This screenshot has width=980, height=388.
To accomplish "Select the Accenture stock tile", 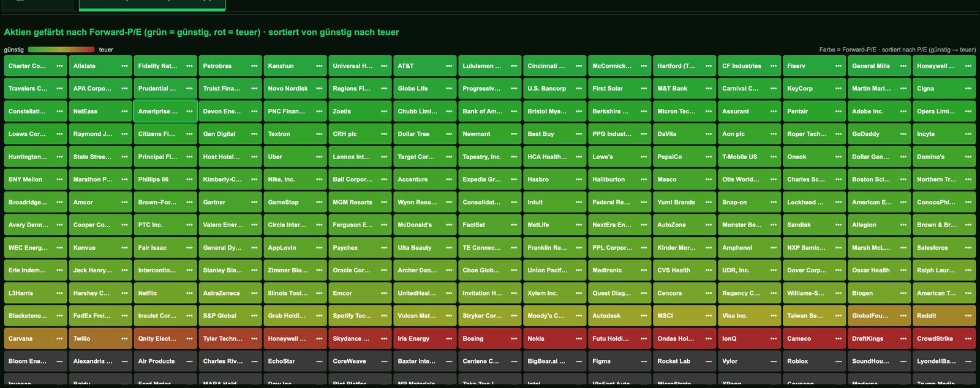I will point(424,179).
